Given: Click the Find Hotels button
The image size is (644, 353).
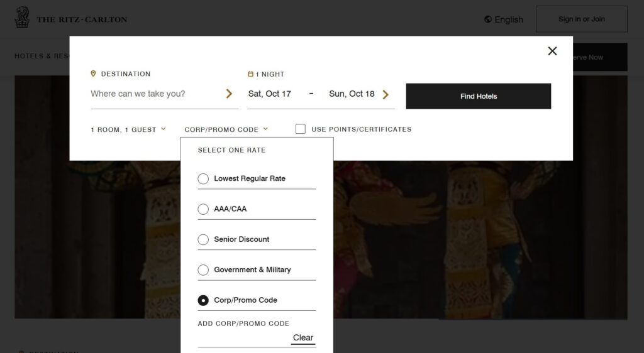Looking at the screenshot, I should click(x=479, y=96).
